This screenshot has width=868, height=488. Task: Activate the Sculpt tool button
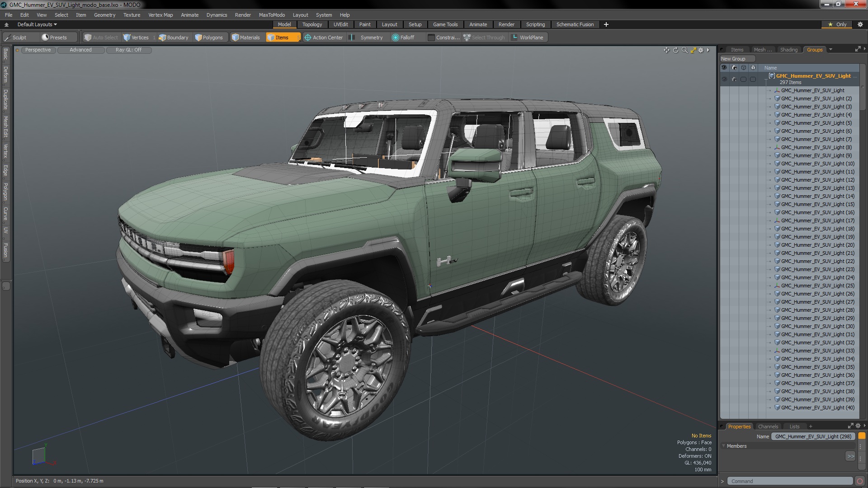pos(20,38)
